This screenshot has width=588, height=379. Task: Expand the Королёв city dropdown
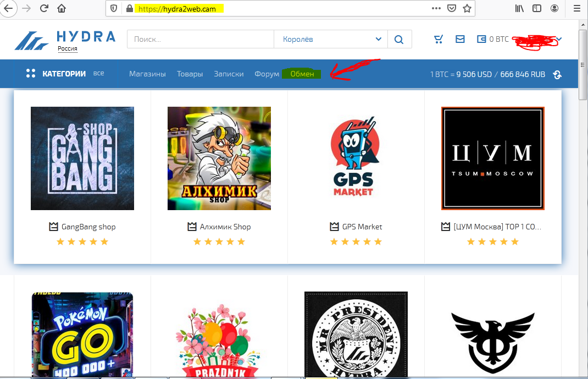pos(331,39)
